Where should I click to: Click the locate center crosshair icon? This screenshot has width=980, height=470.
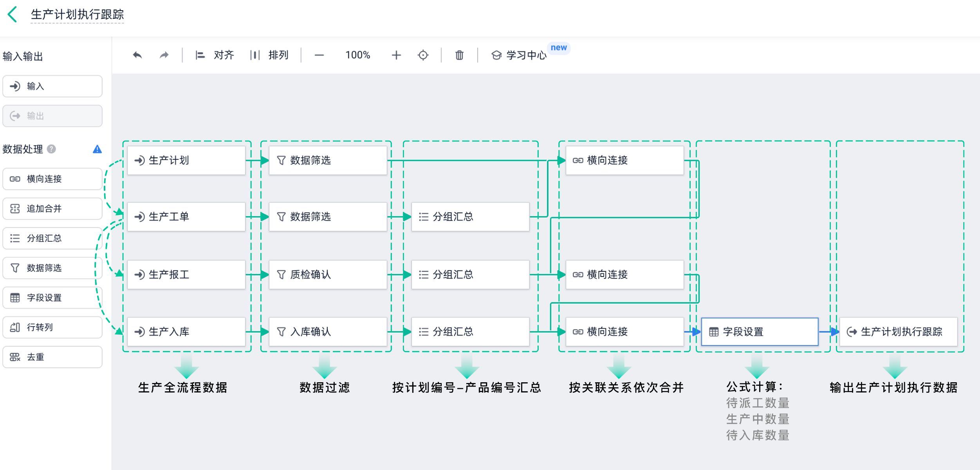click(x=423, y=55)
